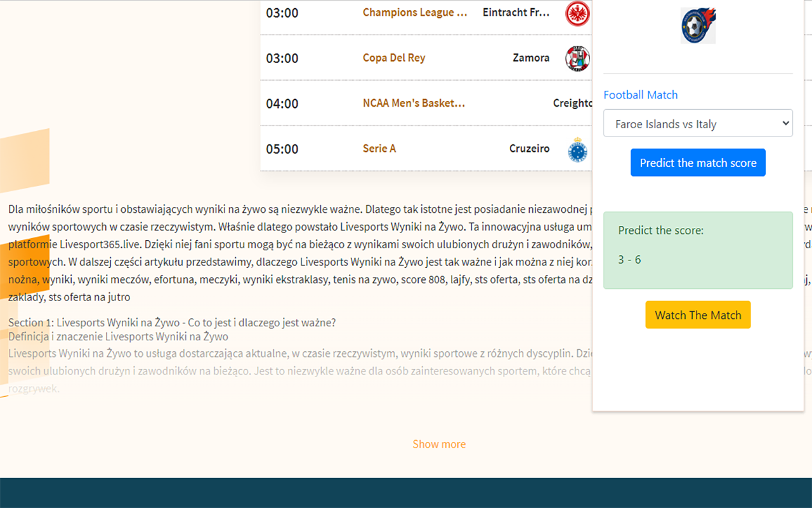Viewport: 812px width, 508px height.
Task: Click 'Definicja i znaczenie Livesports Wyniki' subheading
Action: pyautogui.click(x=118, y=337)
